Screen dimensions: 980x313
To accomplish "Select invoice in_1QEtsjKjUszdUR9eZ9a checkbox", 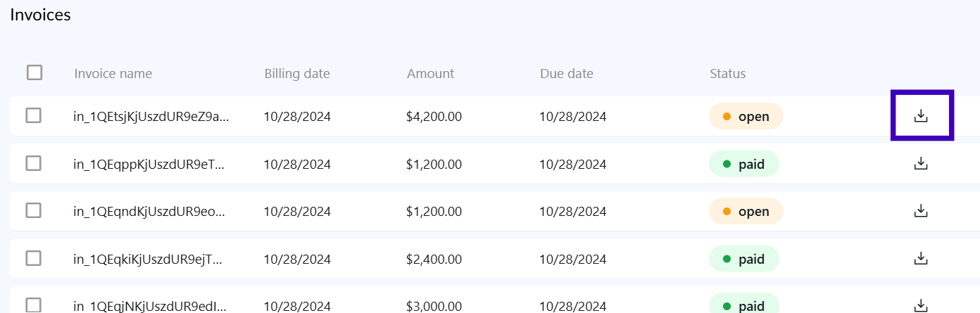I will tap(33, 115).
